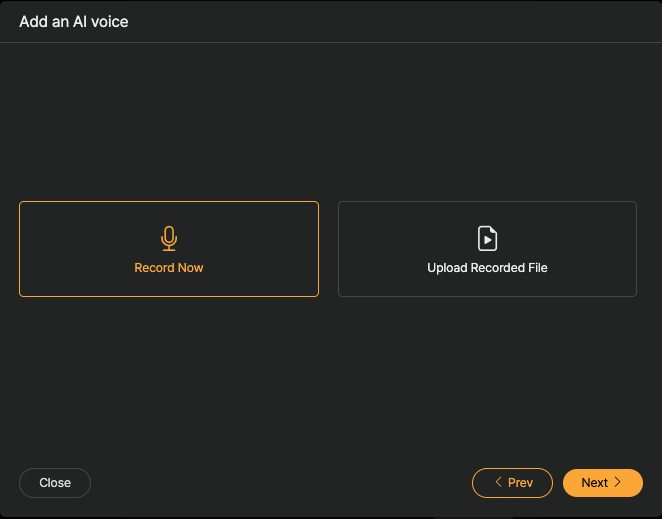Click the empty area above option cards
662x519 pixels.
pyautogui.click(x=331, y=122)
